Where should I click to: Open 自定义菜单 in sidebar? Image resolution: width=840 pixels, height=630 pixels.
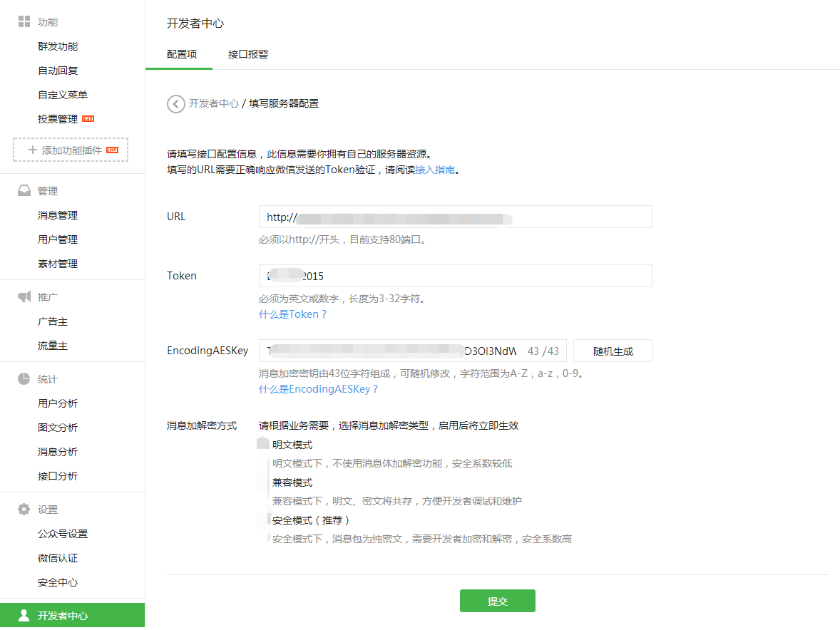(x=63, y=95)
